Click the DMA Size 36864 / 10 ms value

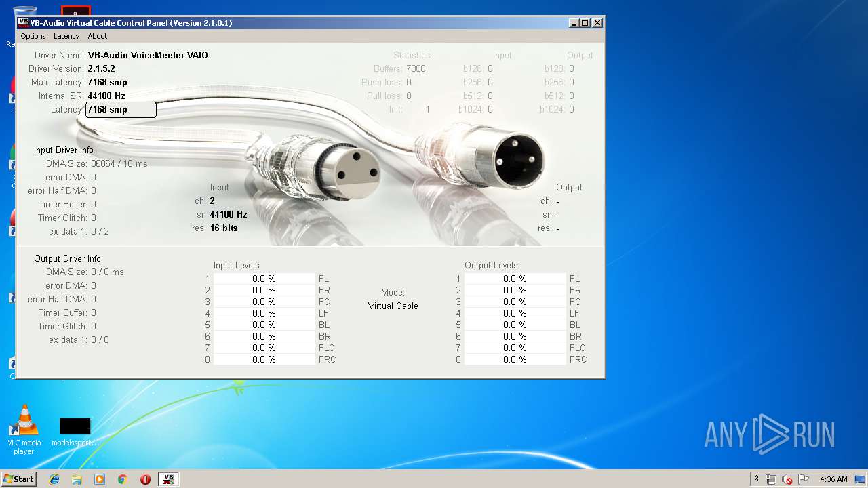click(x=119, y=163)
